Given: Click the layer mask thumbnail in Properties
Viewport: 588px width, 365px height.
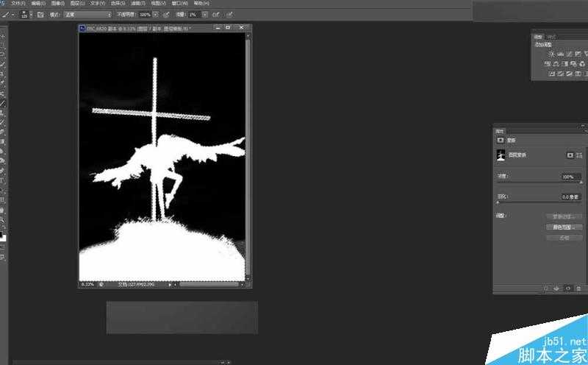Looking at the screenshot, I should pos(501,155).
